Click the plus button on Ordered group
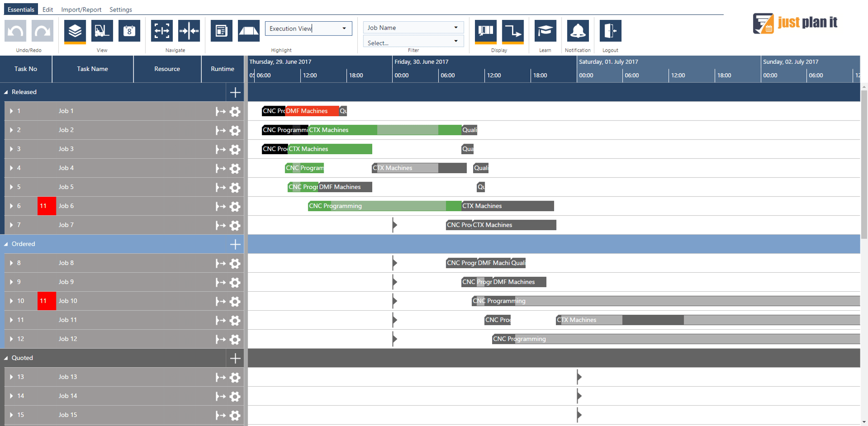The height and width of the screenshot is (426, 868). click(x=235, y=244)
